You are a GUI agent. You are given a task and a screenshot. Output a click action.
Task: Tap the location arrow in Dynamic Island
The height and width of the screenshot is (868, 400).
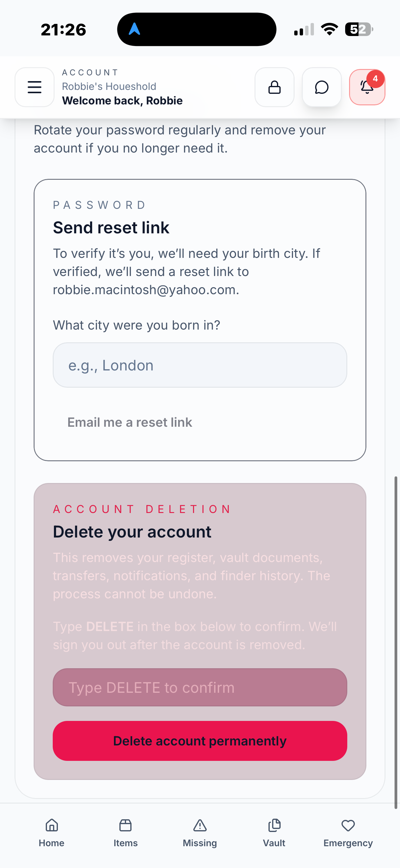click(135, 29)
